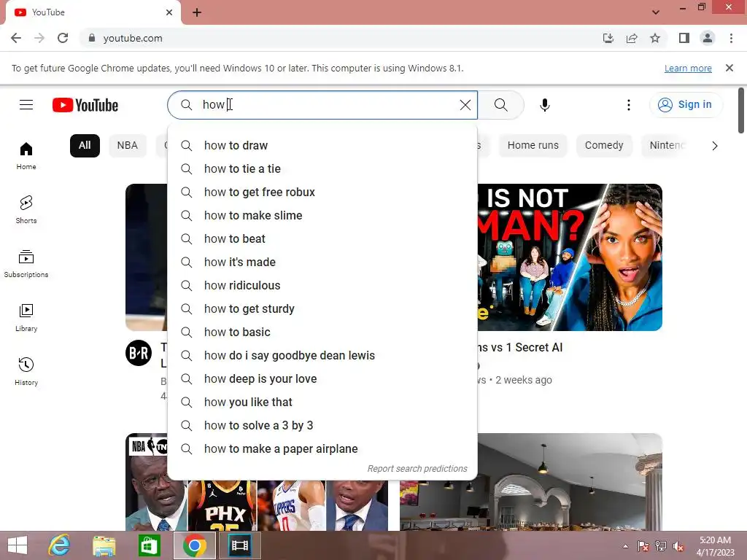Open the Learn more link

(688, 68)
